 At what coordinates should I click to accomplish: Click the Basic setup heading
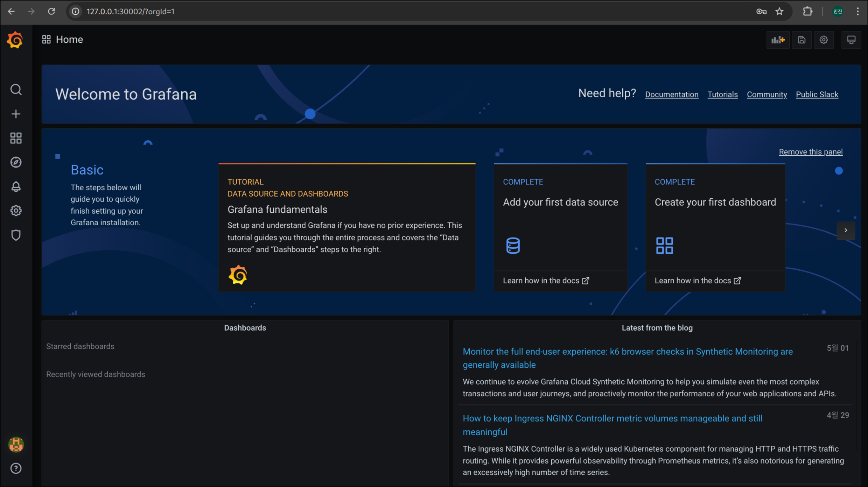pyautogui.click(x=87, y=170)
